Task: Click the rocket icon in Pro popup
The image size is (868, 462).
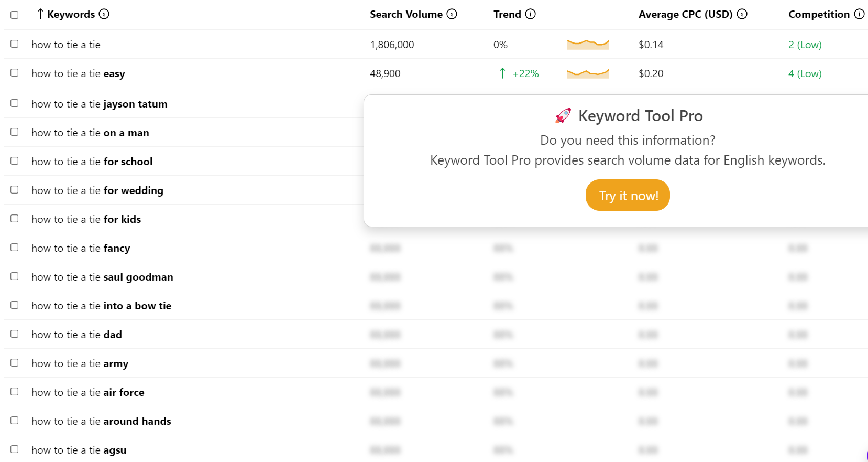Action: pyautogui.click(x=563, y=116)
